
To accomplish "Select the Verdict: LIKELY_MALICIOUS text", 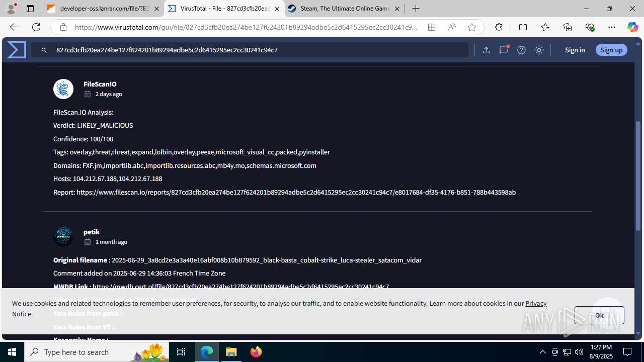I will click(93, 125).
